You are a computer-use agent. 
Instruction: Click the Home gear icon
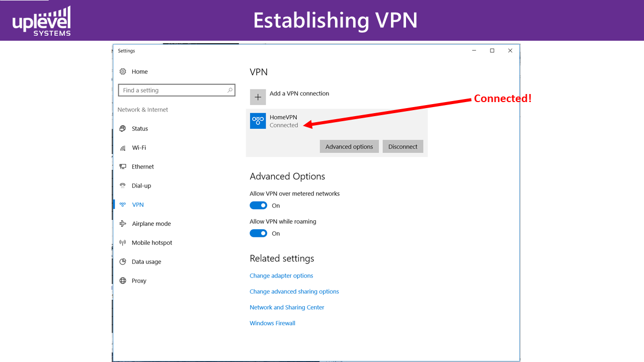point(123,72)
